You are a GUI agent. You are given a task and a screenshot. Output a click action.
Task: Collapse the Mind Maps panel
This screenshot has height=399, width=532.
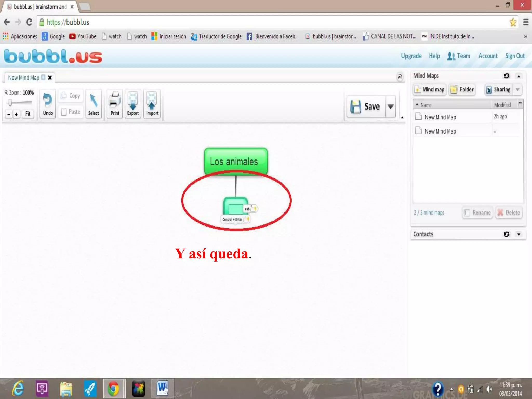pyautogui.click(x=519, y=76)
